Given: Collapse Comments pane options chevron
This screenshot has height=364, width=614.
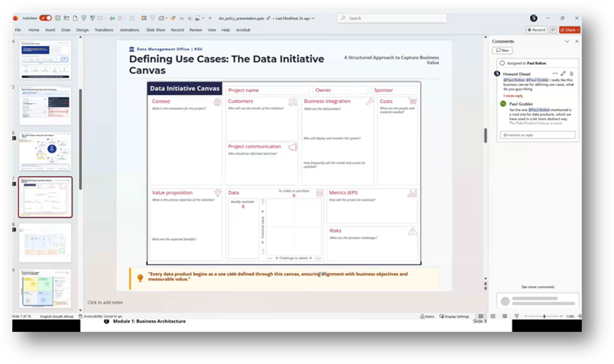Looking at the screenshot, I should [x=567, y=41].
